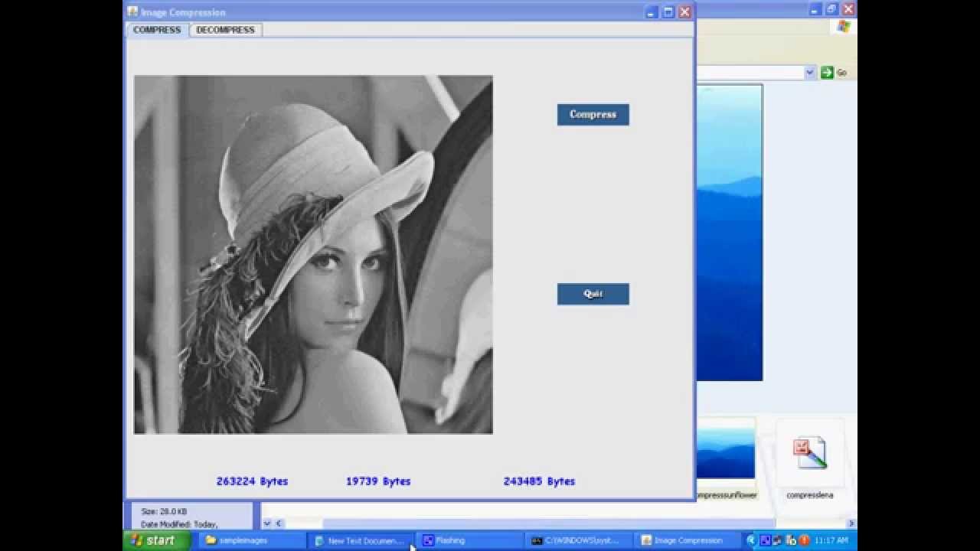Viewport: 980px width, 551px height.
Task: Switch to Image Compression taskbar button
Action: coord(687,540)
